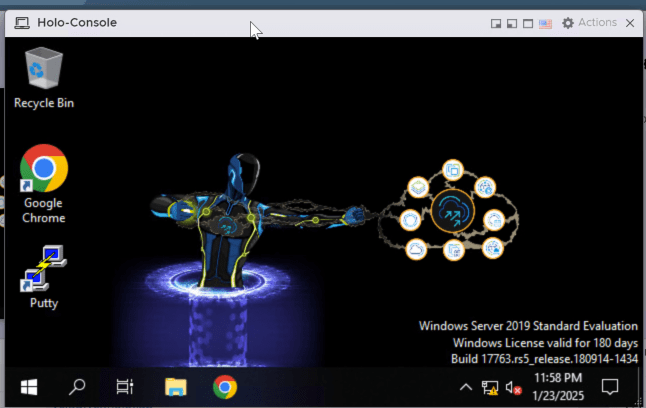
Task: Expand the Actions dropdown menu
Action: point(597,22)
